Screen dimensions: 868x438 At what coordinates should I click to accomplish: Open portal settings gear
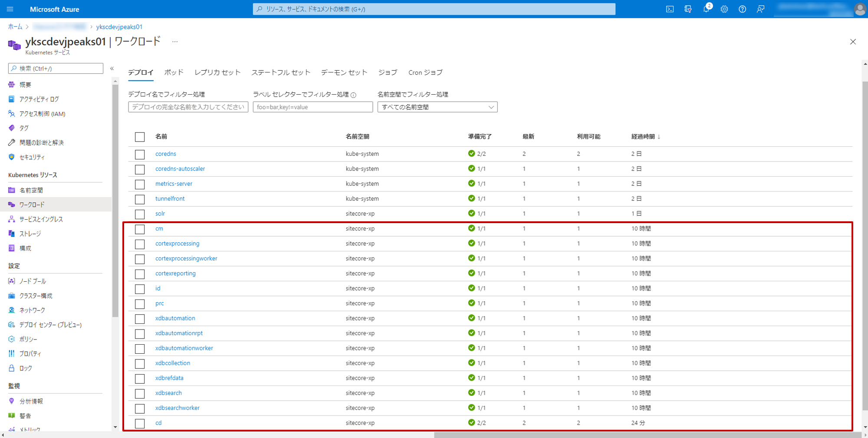(x=724, y=9)
